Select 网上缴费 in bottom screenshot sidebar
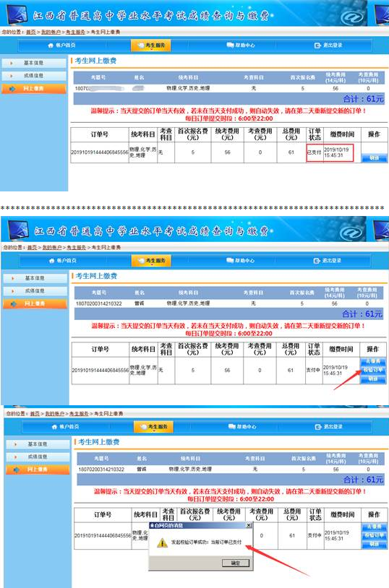The width and height of the screenshot is (389, 588). pos(38,470)
